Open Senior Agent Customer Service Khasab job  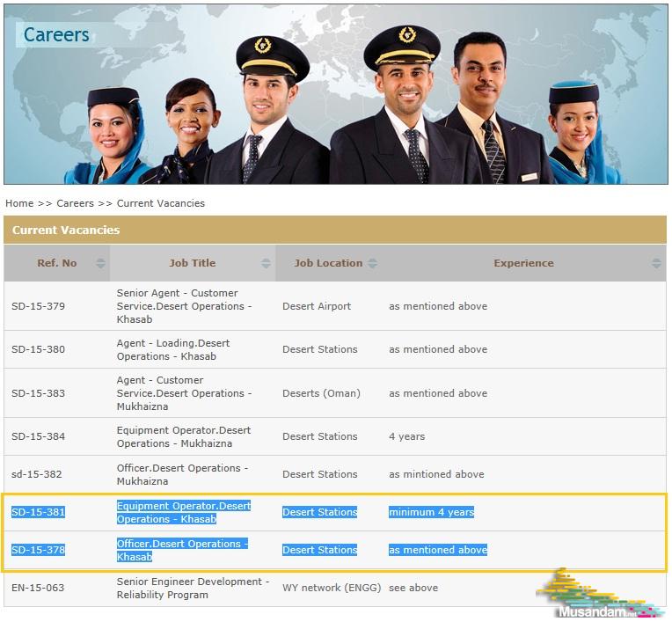[185, 306]
